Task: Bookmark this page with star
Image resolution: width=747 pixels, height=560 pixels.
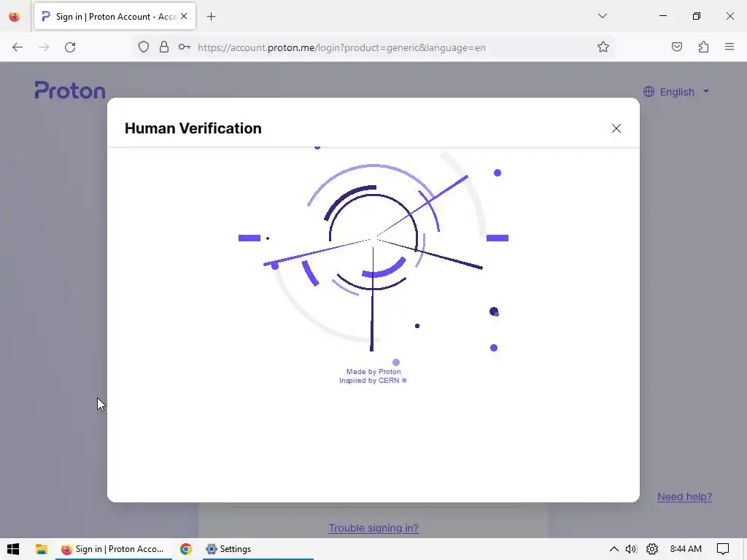Action: 603,47
